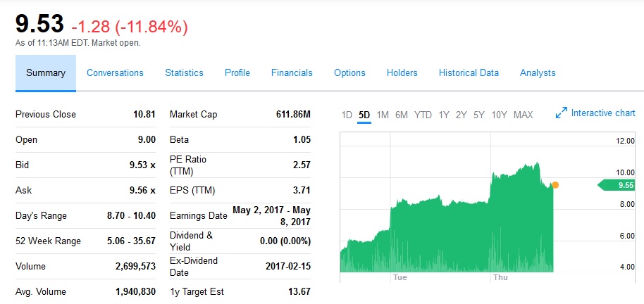Open the Interactive chart link
This screenshot has height=304, width=644.
[603, 113]
